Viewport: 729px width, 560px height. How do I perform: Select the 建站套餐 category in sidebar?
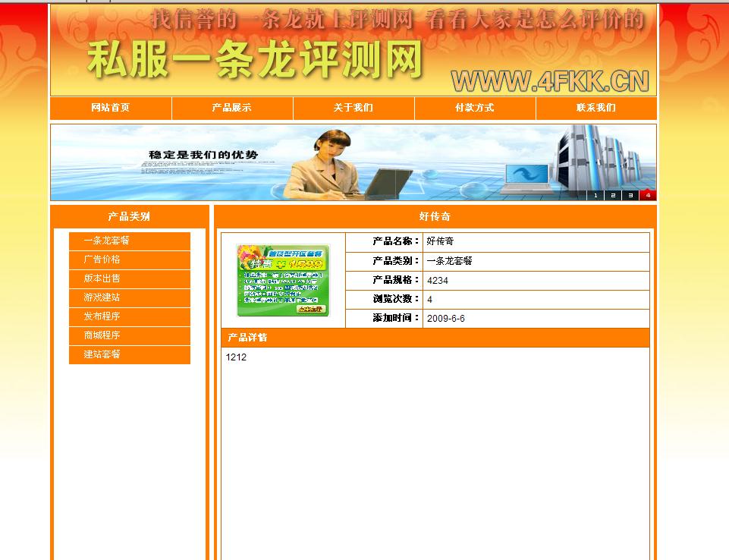[129, 354]
